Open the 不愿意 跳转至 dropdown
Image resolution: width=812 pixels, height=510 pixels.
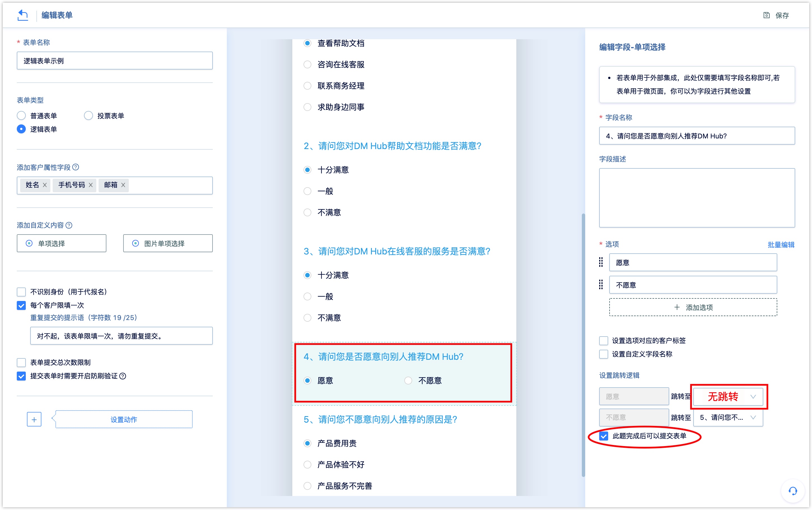[x=728, y=418]
